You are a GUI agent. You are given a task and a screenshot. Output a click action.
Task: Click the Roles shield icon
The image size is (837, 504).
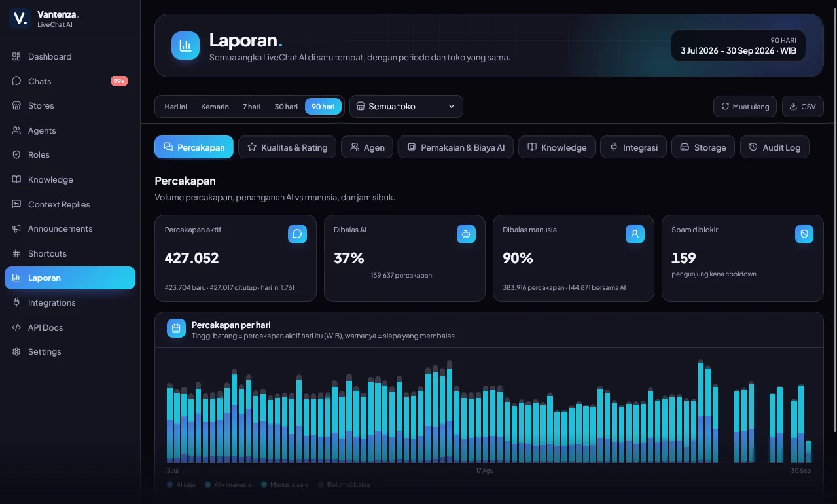tap(16, 154)
